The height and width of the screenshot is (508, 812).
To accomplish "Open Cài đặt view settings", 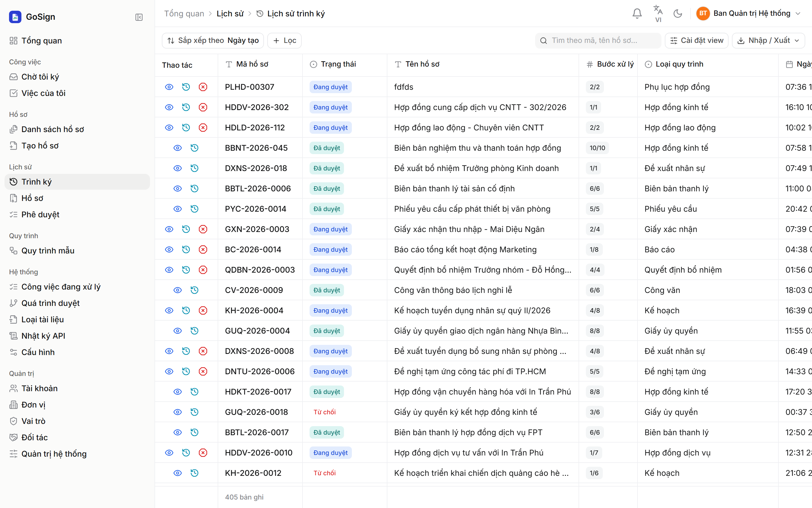I will click(697, 41).
